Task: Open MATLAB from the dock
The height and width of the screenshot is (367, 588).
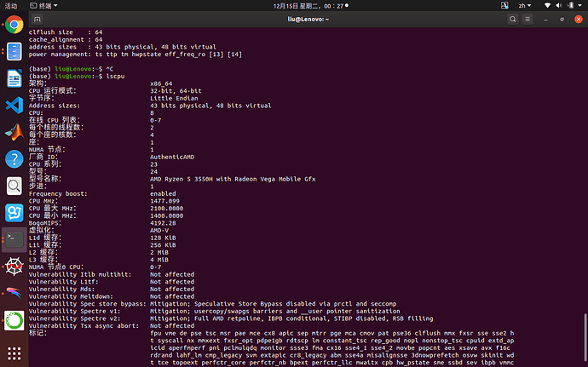Action: click(14, 132)
